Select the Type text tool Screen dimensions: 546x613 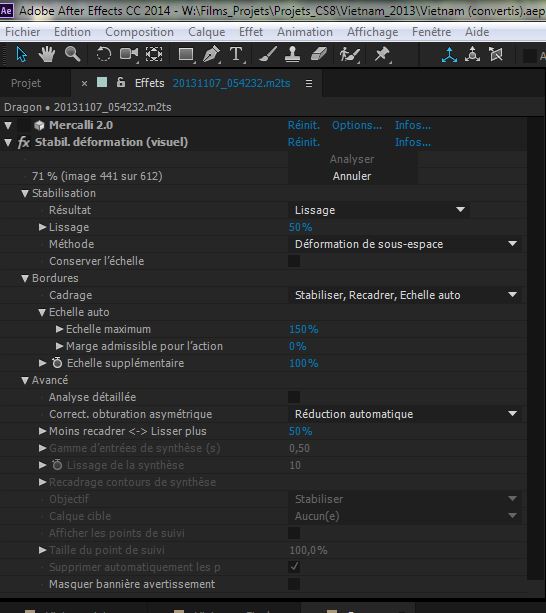237,54
